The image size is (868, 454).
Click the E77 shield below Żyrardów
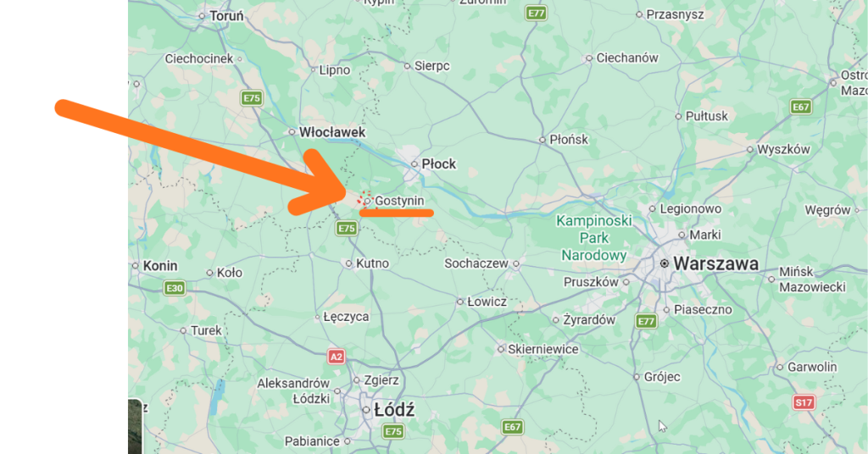click(x=646, y=321)
